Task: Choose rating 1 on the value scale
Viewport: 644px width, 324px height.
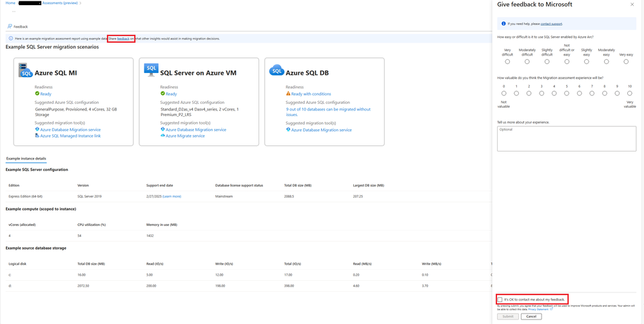Action: point(516,94)
